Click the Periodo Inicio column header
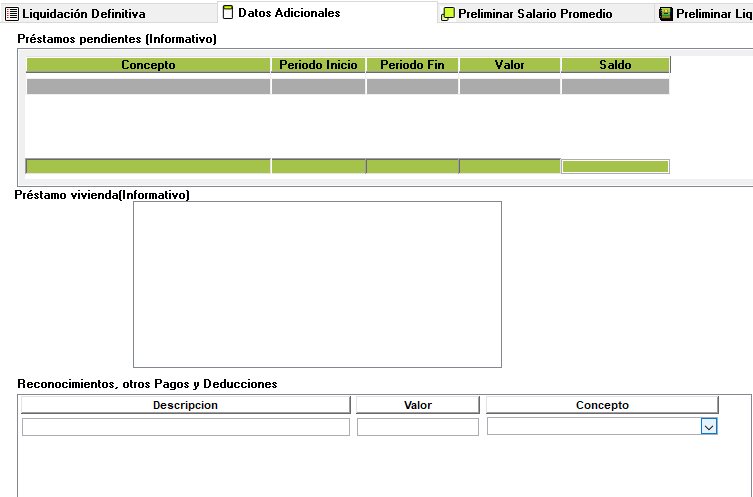 pos(318,65)
